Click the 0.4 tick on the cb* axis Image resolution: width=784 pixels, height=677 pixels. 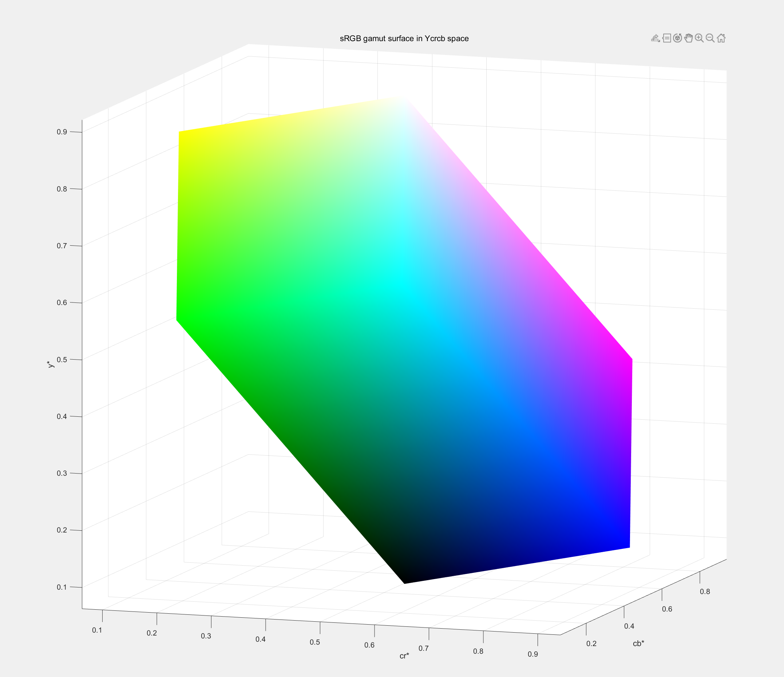point(629,626)
